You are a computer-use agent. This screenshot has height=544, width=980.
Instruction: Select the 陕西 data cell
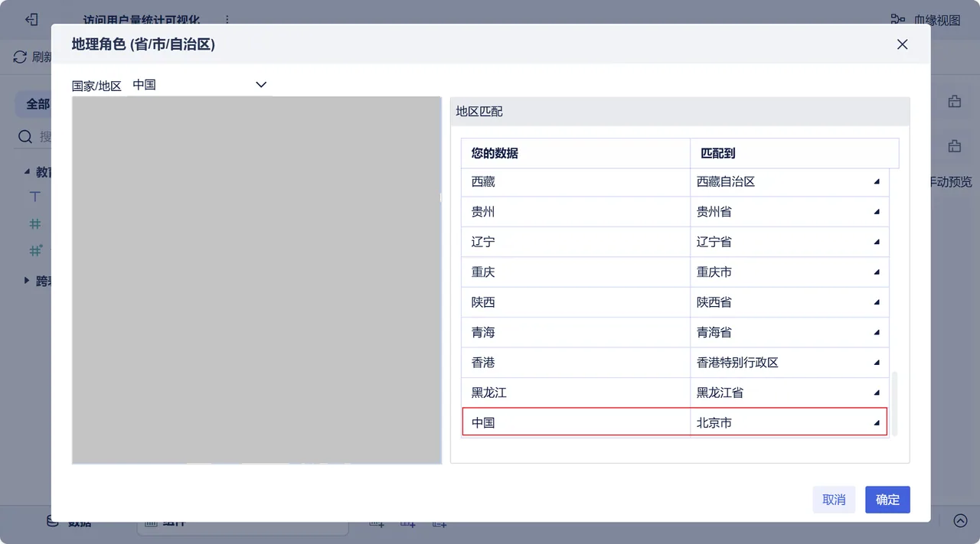[x=576, y=302]
